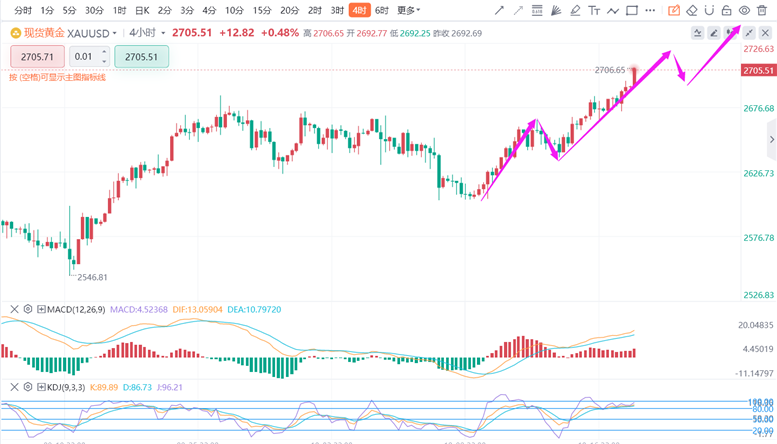Increase the 0.01 lot size stepper
The width and height of the screenshot is (777, 444).
point(106,53)
